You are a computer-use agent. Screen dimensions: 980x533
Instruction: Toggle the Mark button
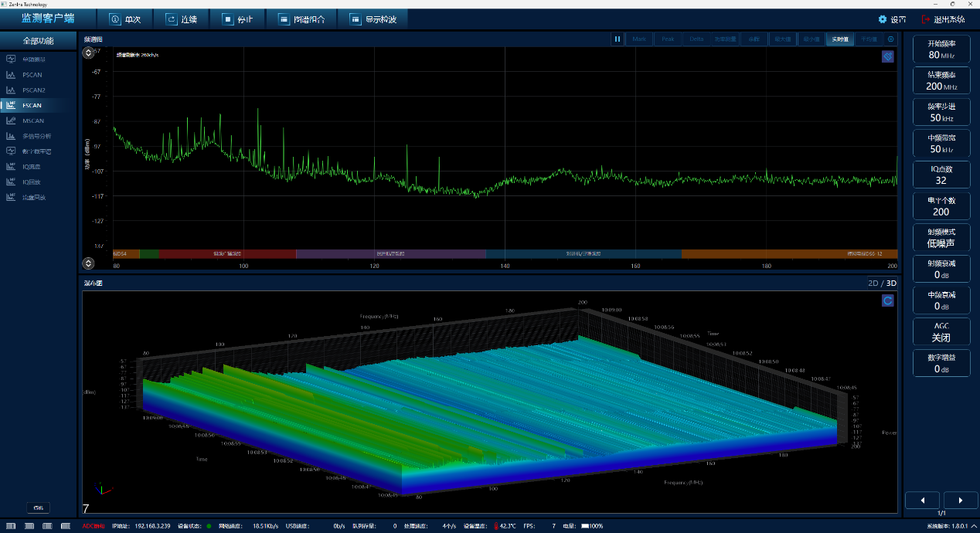point(639,39)
